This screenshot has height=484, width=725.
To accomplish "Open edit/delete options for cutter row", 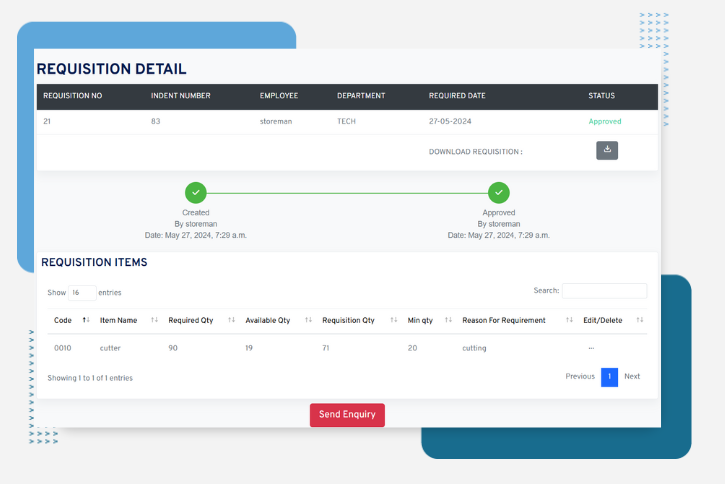I will [591, 348].
